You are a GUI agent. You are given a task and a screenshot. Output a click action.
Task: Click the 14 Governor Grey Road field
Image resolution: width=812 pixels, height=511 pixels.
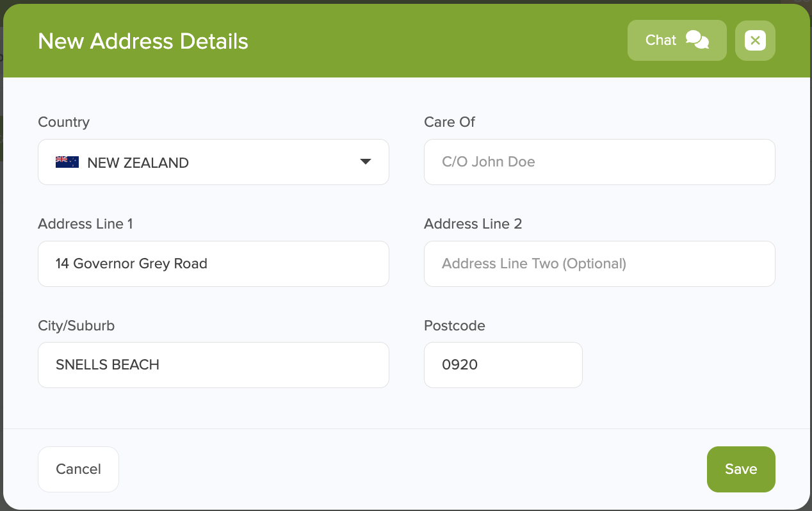[x=213, y=264]
